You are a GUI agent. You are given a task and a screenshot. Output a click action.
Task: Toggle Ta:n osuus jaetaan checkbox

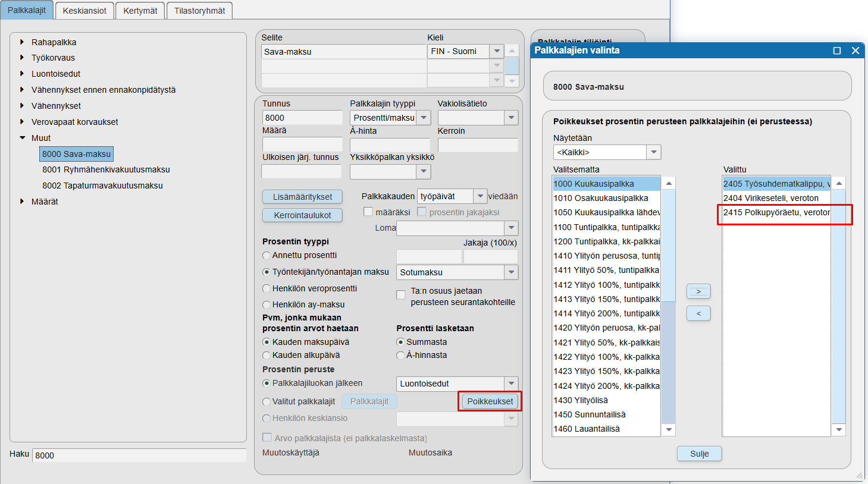tap(401, 294)
